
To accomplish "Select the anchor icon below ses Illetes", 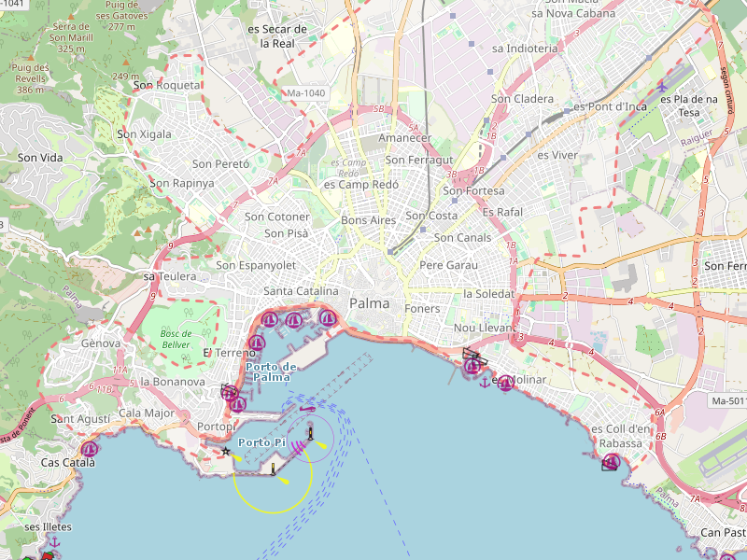I will pos(54,542).
